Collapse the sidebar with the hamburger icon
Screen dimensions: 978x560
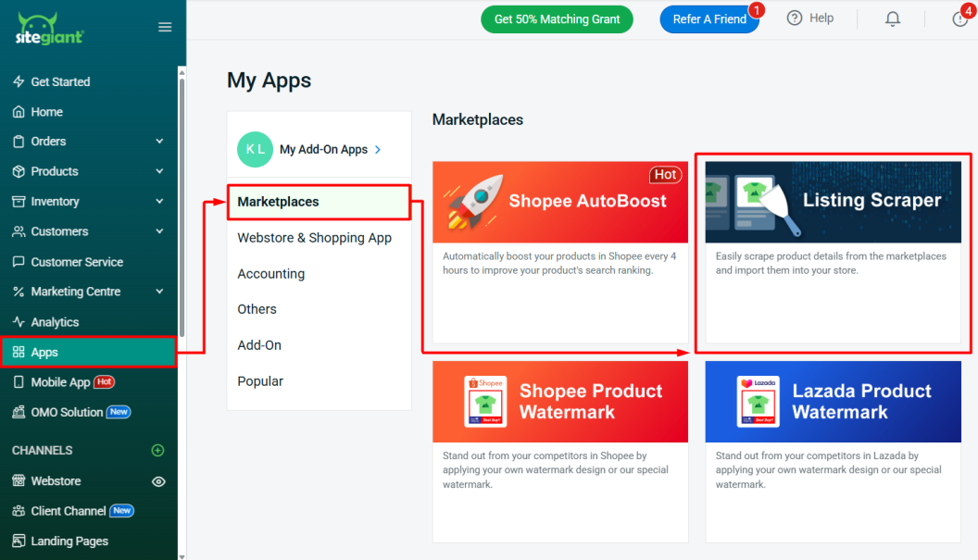tap(165, 27)
